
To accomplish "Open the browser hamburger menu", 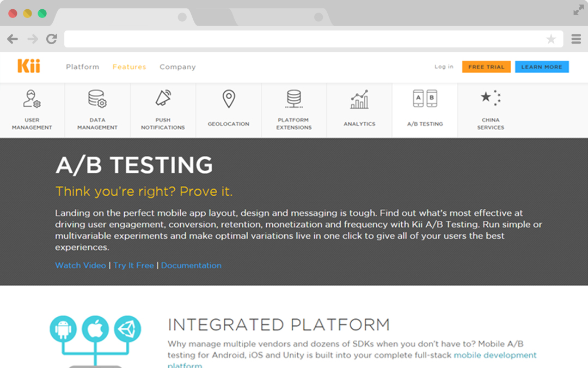I will [576, 39].
